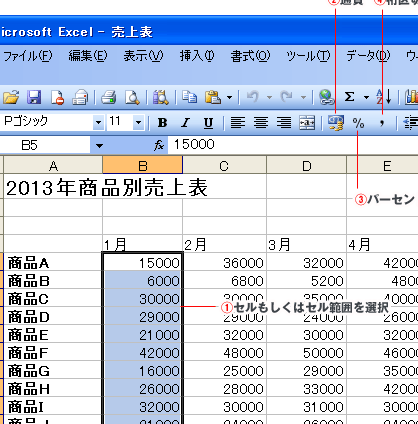The height and width of the screenshot is (424, 418).
Task: Click the 3月 header cell
Action: (307, 244)
